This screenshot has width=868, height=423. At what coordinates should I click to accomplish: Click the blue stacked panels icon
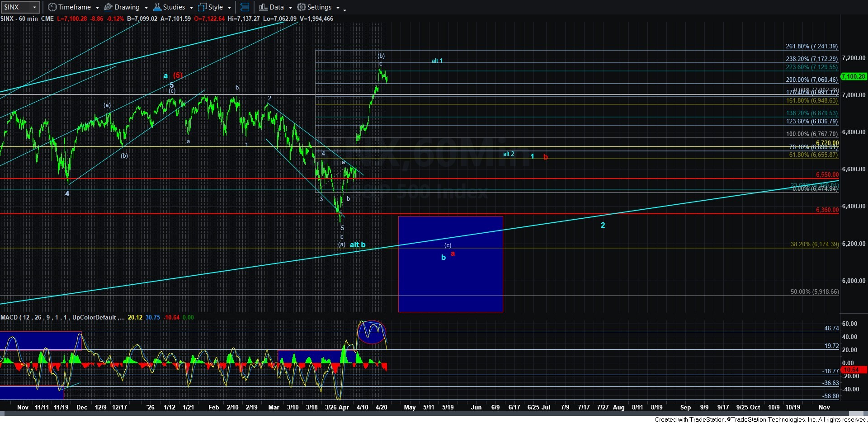click(x=245, y=7)
